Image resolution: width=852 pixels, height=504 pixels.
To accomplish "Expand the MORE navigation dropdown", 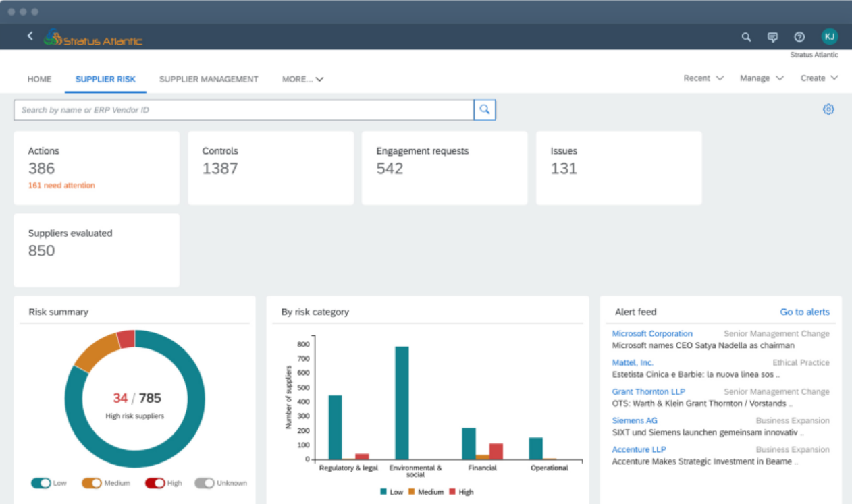I will pos(302,79).
